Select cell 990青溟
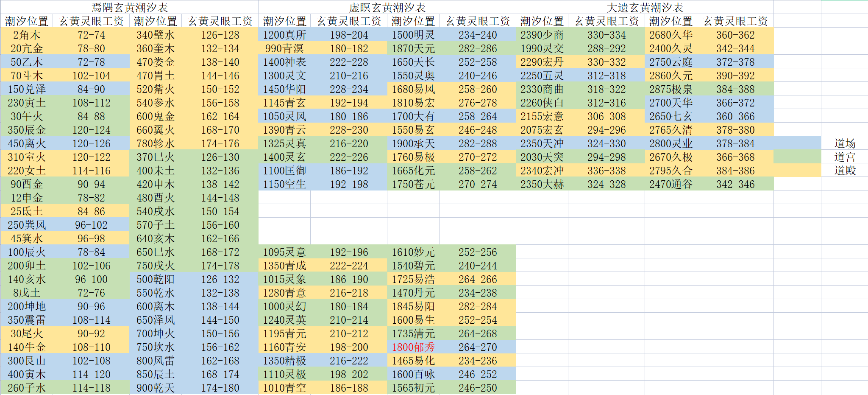This screenshot has width=868, height=395. point(284,48)
